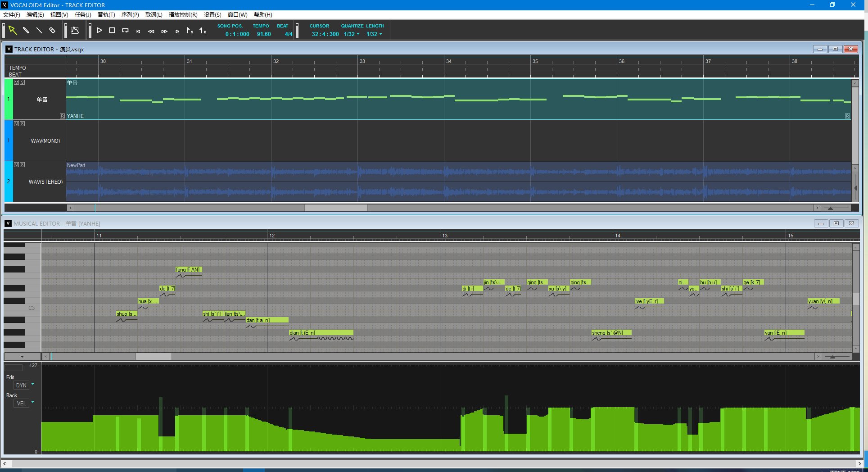Select the note 'dan [t a_n]'

pyautogui.click(x=267, y=320)
